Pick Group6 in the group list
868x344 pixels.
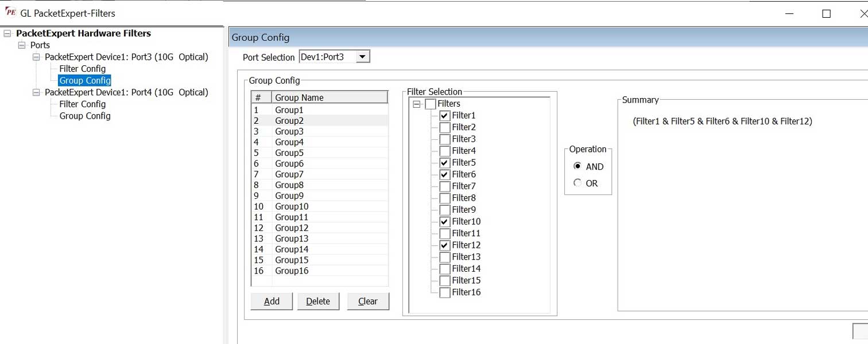point(320,163)
